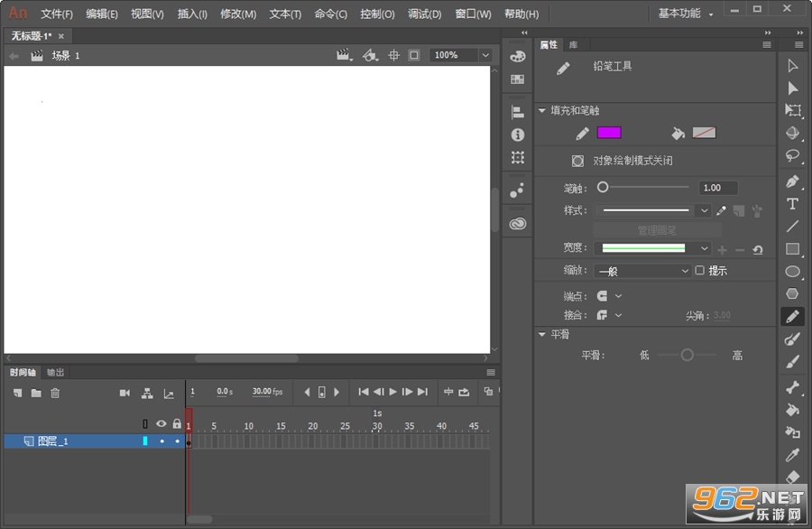812x529 pixels.
Task: Select the Lasso tool
Action: [792, 155]
